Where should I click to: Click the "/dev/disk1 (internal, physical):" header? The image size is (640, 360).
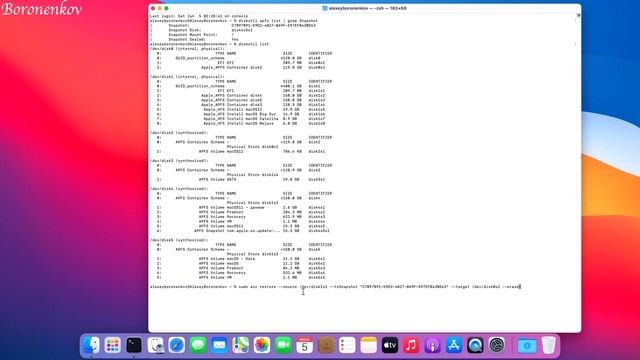[187, 77]
